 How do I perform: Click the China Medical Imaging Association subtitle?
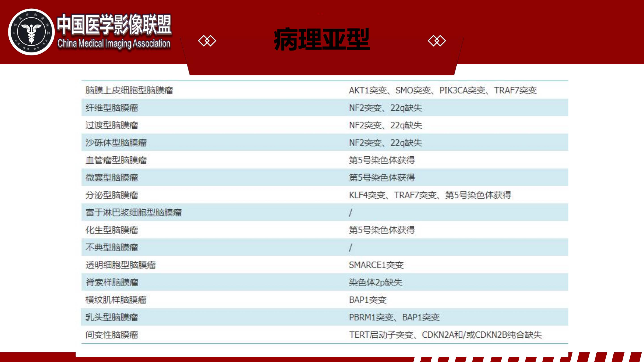coord(114,44)
